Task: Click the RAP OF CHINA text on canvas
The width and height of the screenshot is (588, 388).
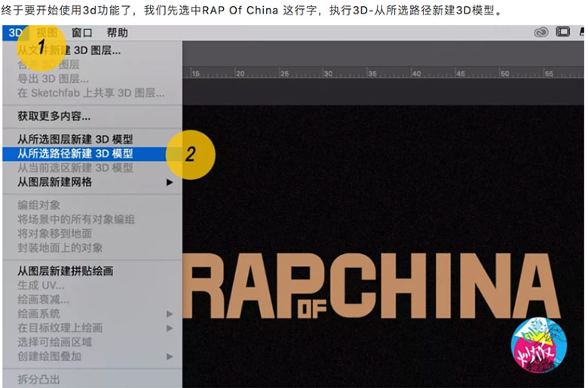Action: (x=371, y=286)
